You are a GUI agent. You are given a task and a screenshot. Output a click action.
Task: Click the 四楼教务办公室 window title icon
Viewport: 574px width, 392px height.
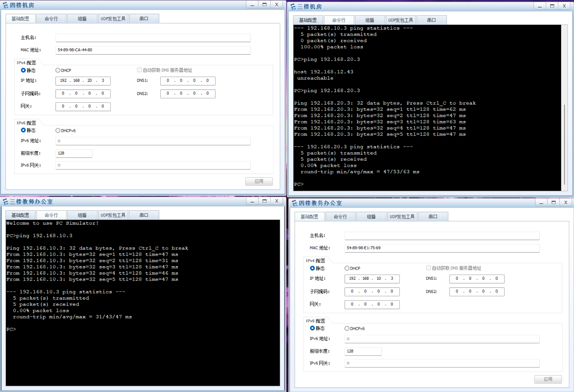click(294, 203)
